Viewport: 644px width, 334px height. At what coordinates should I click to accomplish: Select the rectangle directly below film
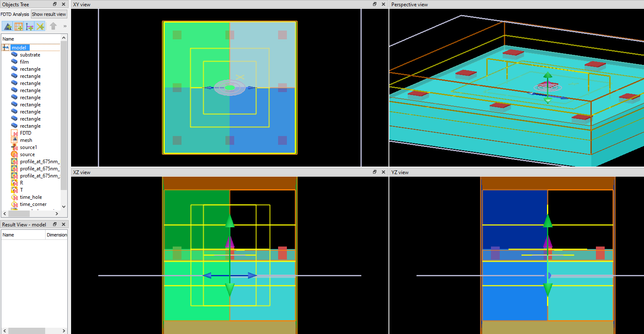click(x=30, y=69)
